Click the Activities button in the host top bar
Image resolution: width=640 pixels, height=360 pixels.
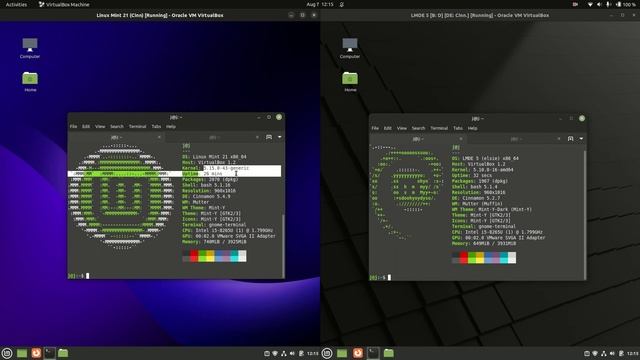(16, 4)
